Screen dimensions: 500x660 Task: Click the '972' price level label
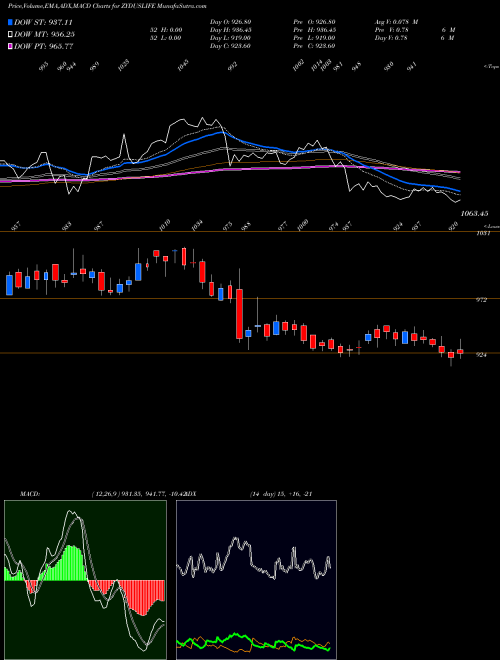pos(482,300)
